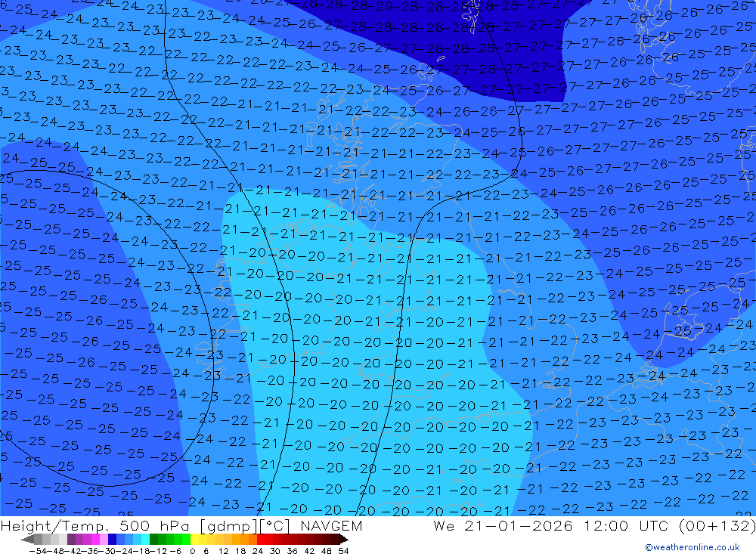Click the '0' legend scale label
Image resolution: width=756 pixels, height=554 pixels.
click(192, 551)
